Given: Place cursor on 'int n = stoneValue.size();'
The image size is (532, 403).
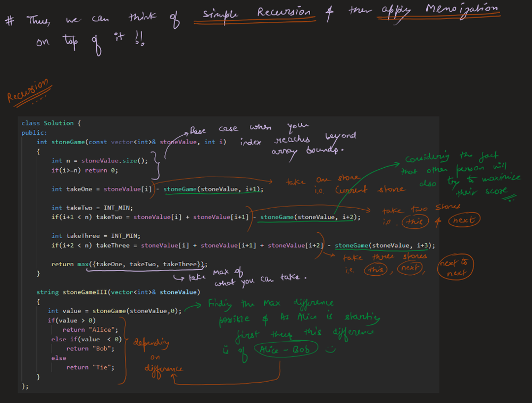Looking at the screenshot, I should click(x=99, y=161).
